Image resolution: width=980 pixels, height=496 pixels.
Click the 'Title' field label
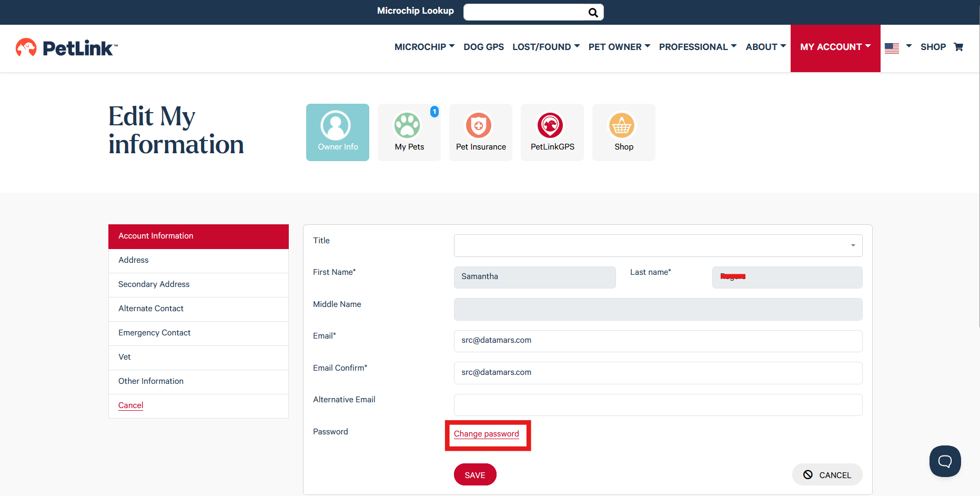tap(321, 241)
